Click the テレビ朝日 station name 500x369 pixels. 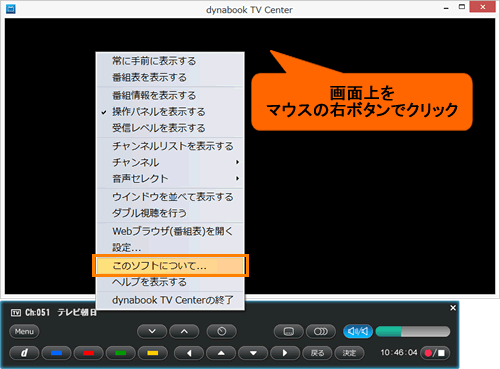pos(77,312)
